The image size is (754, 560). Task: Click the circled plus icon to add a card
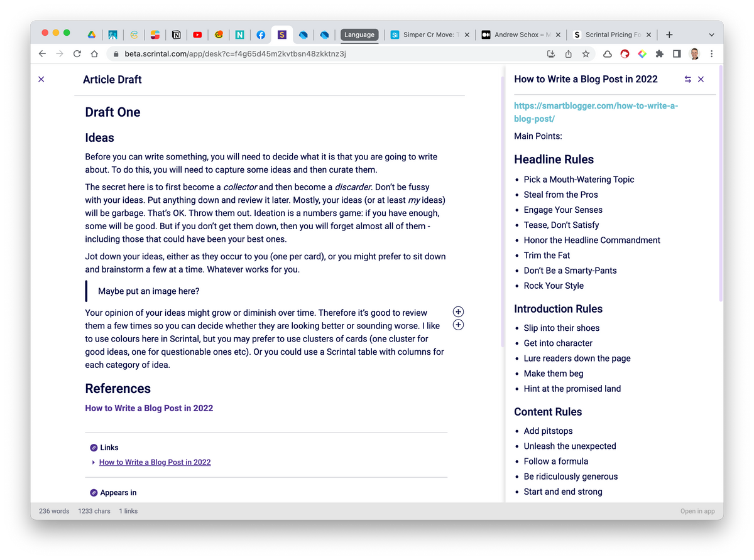point(458,325)
